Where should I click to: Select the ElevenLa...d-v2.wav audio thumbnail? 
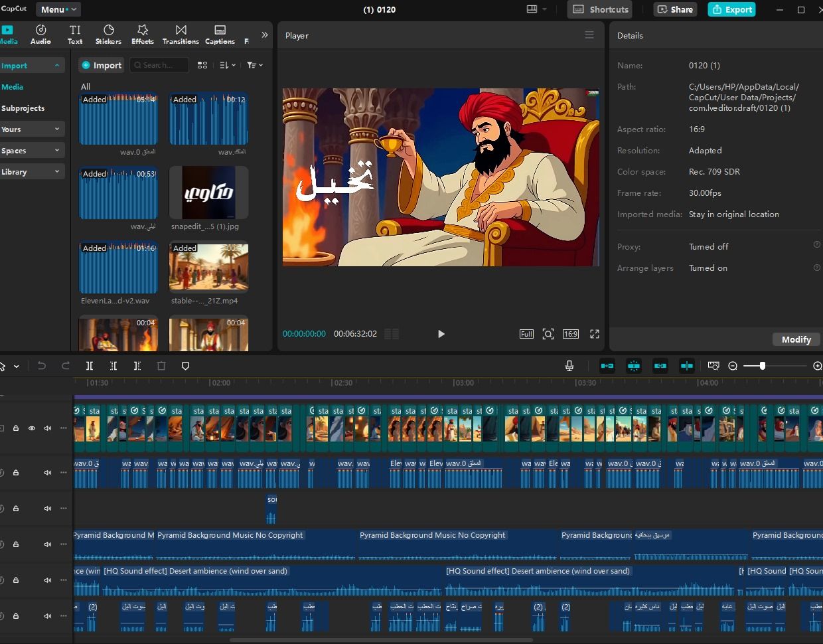click(x=119, y=267)
